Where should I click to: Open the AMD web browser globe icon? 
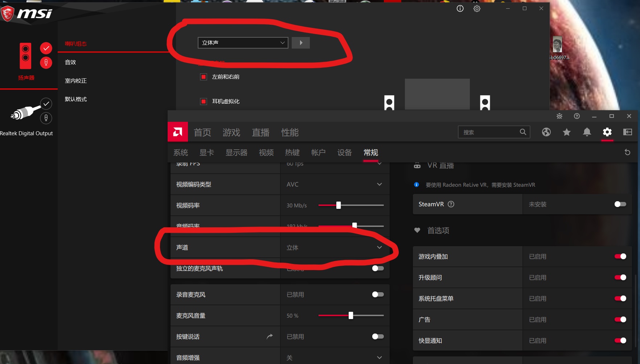[546, 132]
